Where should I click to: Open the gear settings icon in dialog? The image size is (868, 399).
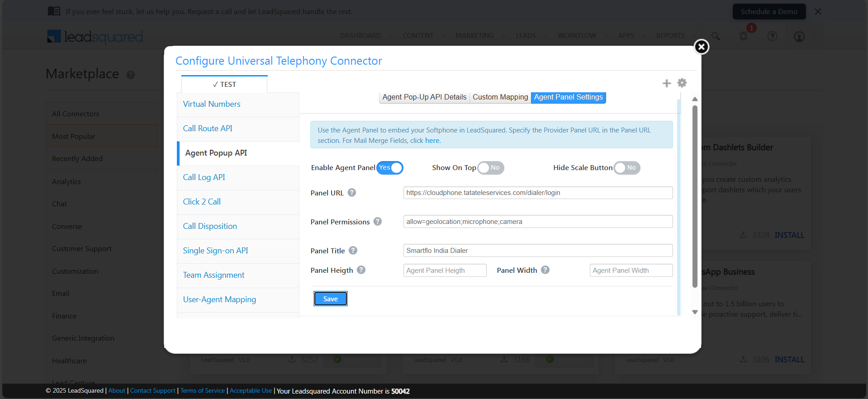[x=682, y=83]
